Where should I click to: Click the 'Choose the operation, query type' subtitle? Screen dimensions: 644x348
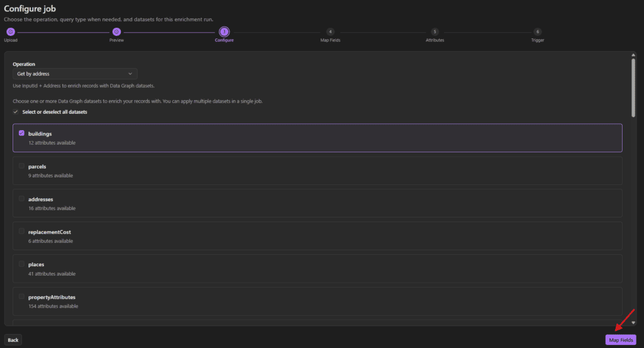(109, 20)
